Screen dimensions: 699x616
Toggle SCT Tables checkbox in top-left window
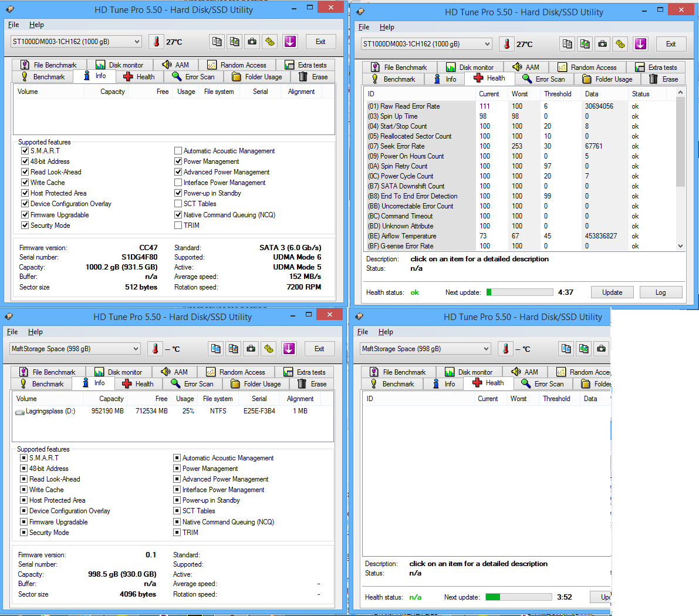pyautogui.click(x=178, y=204)
